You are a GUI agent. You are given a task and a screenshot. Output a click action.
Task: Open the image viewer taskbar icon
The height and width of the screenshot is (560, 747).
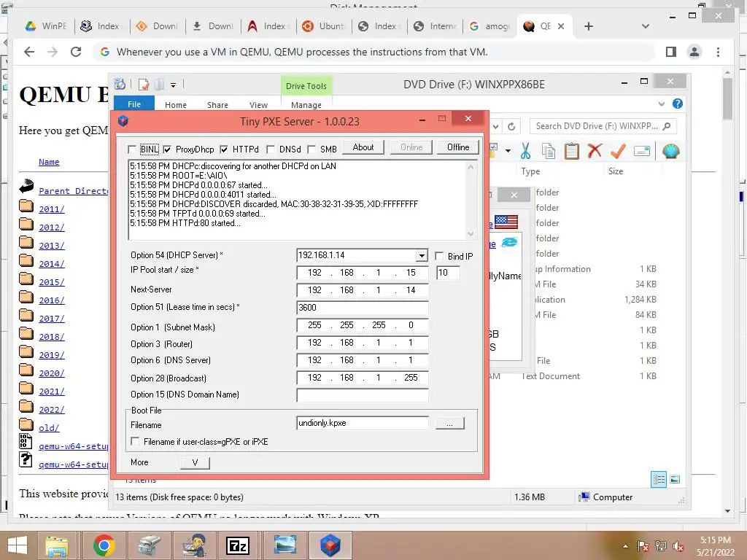[285, 545]
